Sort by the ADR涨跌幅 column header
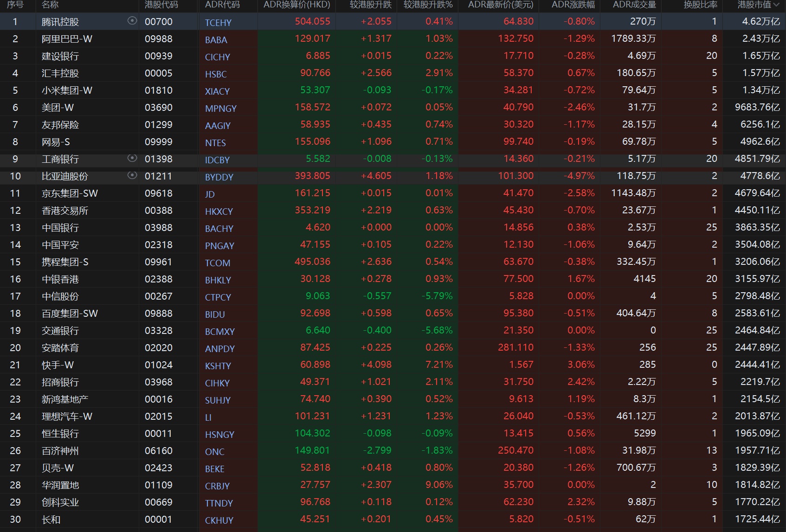This screenshot has height=532, width=786. coord(573,5)
